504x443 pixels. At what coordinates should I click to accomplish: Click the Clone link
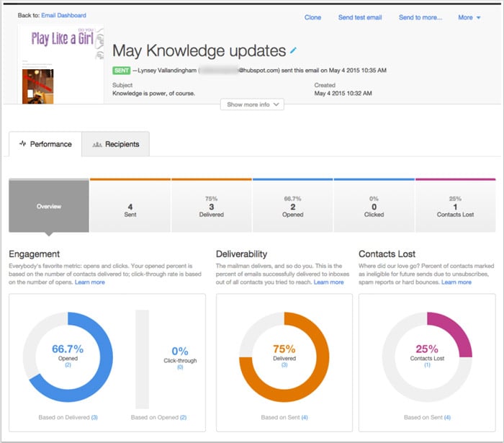[x=312, y=17]
